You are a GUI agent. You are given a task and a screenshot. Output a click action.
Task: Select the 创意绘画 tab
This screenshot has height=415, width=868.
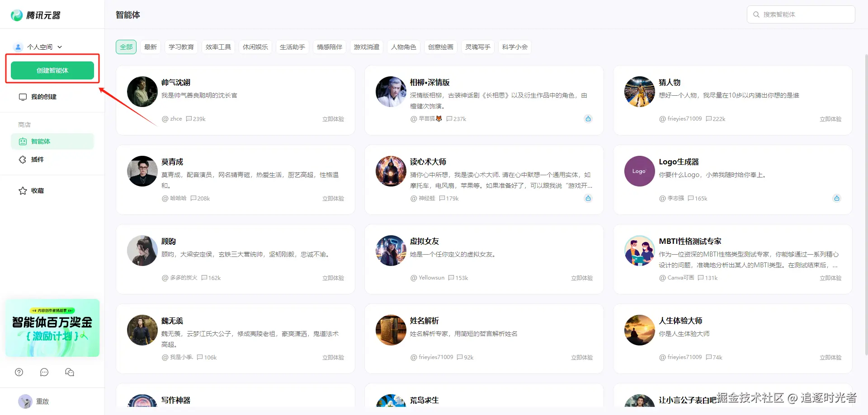pyautogui.click(x=441, y=47)
